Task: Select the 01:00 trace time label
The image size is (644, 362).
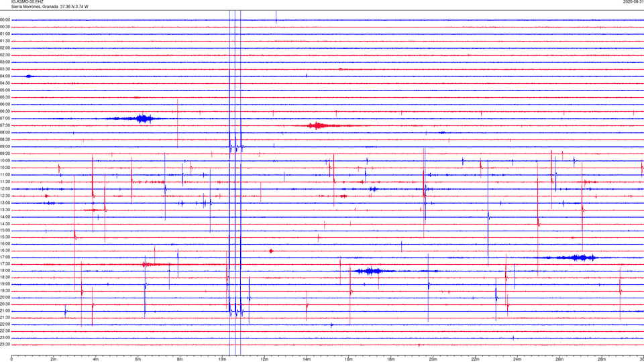Action: click(x=5, y=34)
